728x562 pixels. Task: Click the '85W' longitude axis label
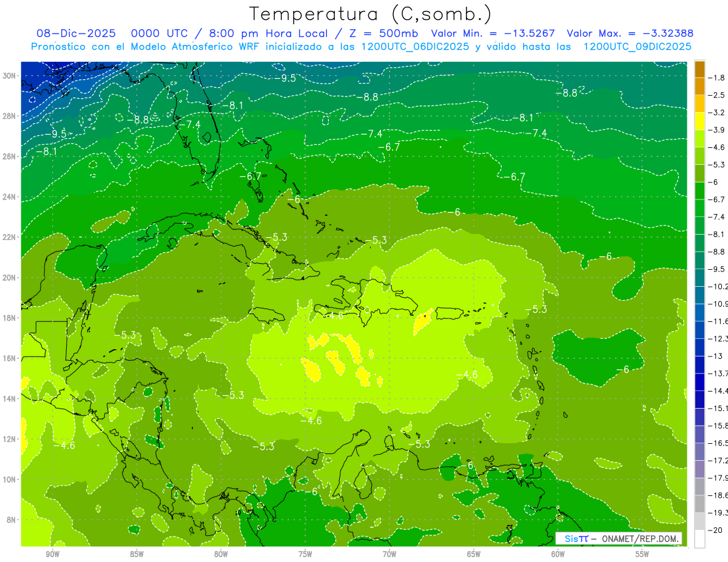click(136, 554)
